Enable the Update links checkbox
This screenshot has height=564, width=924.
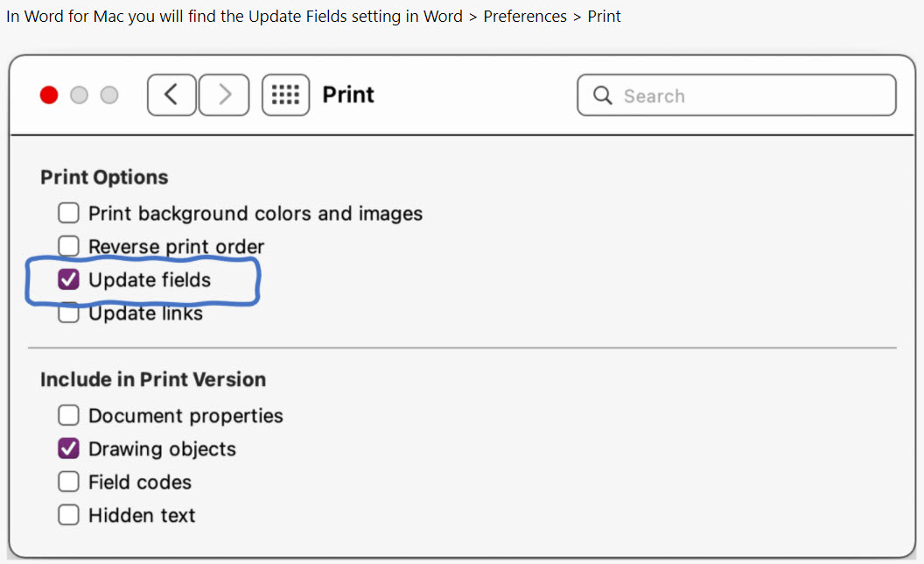point(68,314)
